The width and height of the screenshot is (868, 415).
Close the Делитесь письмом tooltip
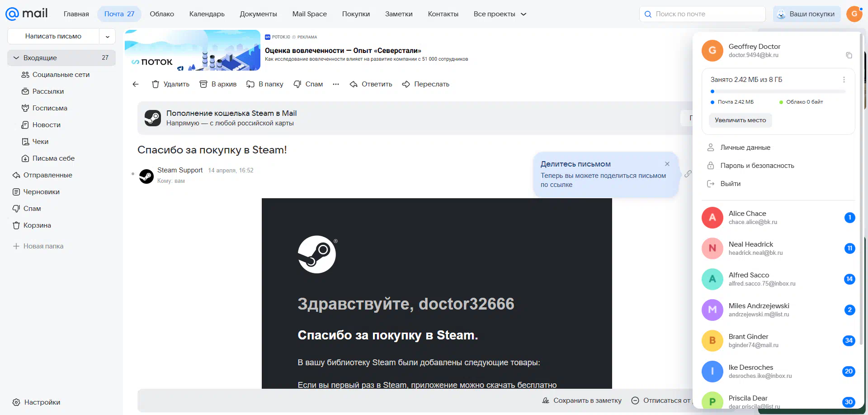click(667, 164)
